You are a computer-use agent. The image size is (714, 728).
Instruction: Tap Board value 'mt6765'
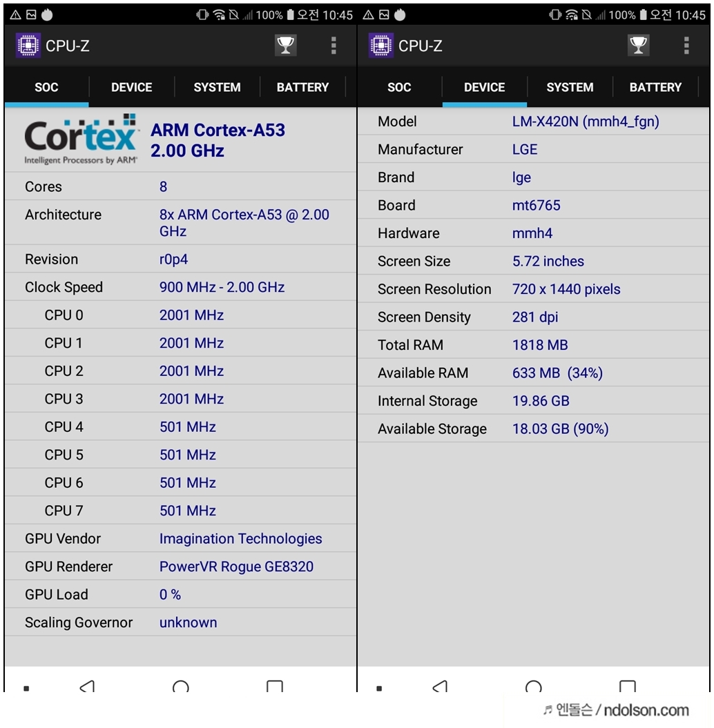point(537,205)
